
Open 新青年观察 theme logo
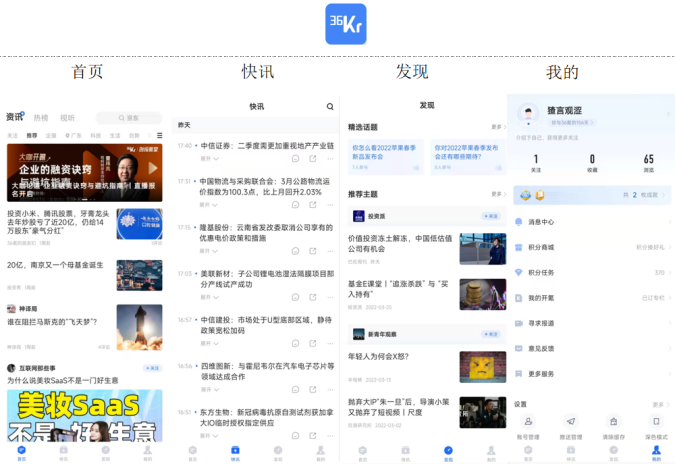tap(359, 334)
